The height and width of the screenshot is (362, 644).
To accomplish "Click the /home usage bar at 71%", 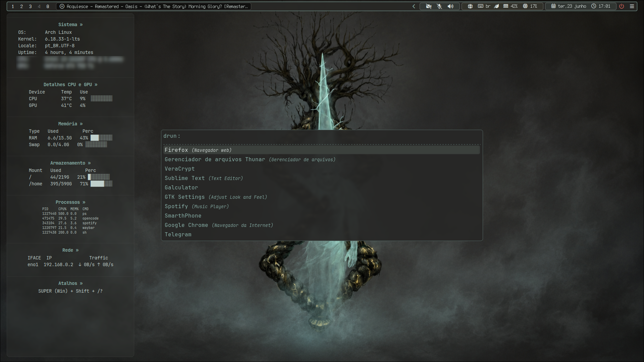I will point(101,184).
